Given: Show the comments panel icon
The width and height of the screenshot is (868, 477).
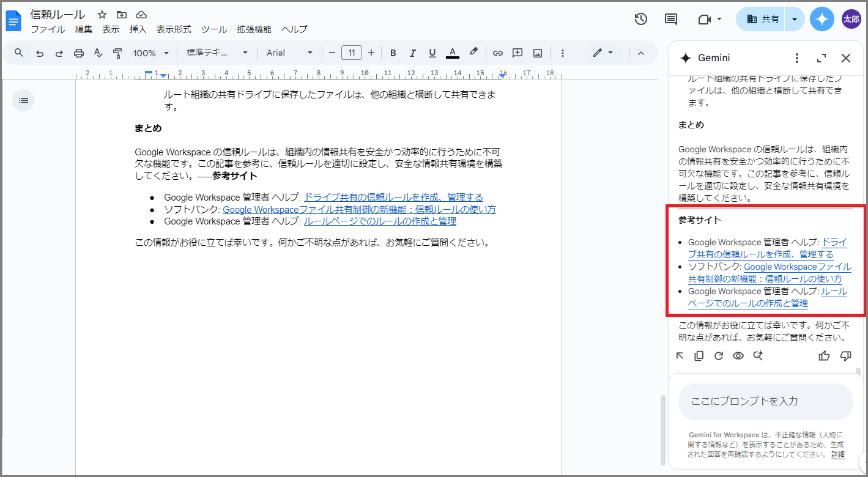Looking at the screenshot, I should (x=671, y=19).
